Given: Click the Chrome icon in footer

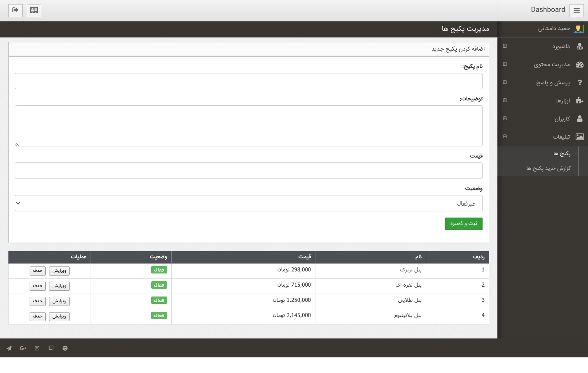Looking at the screenshot, I should tap(65, 348).
